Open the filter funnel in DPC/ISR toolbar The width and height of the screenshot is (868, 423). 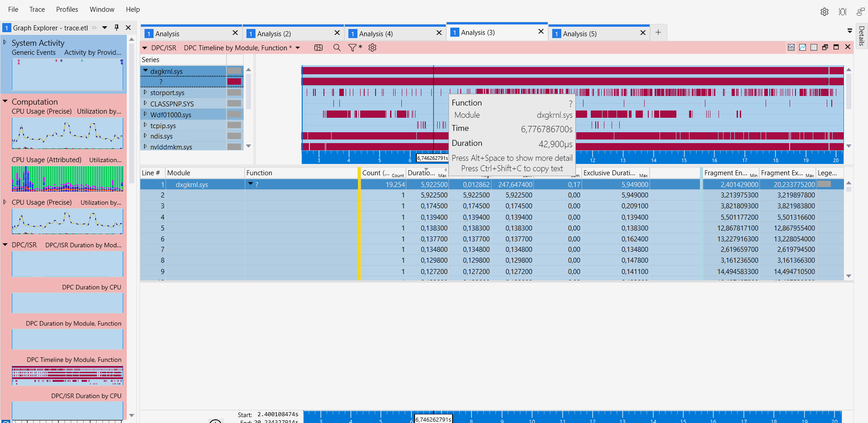(x=352, y=48)
